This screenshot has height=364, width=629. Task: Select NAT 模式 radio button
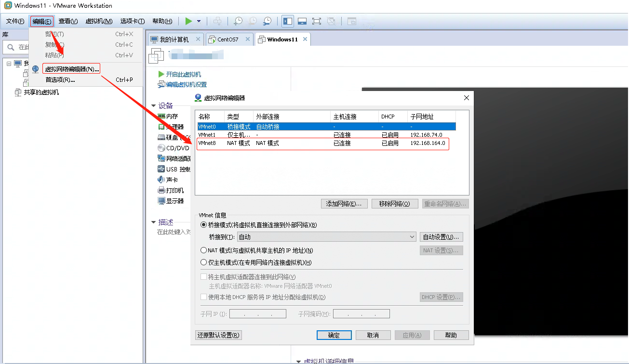click(x=203, y=250)
